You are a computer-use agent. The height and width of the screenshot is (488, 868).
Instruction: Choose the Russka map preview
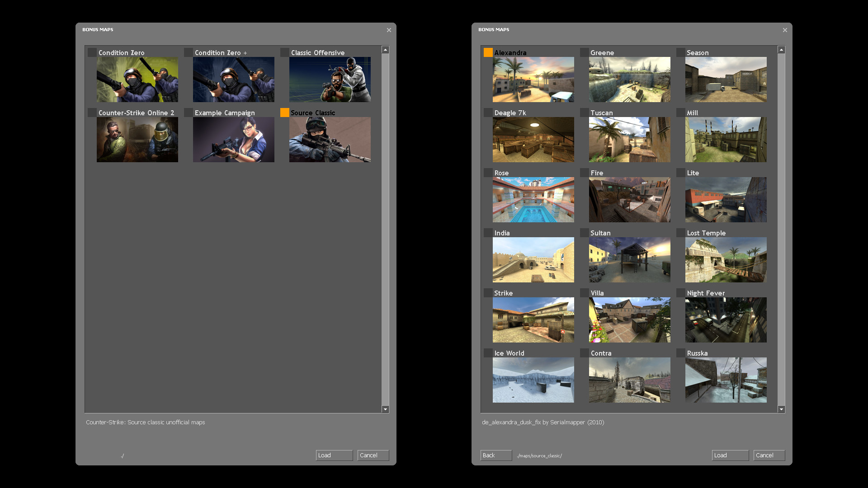(x=726, y=380)
